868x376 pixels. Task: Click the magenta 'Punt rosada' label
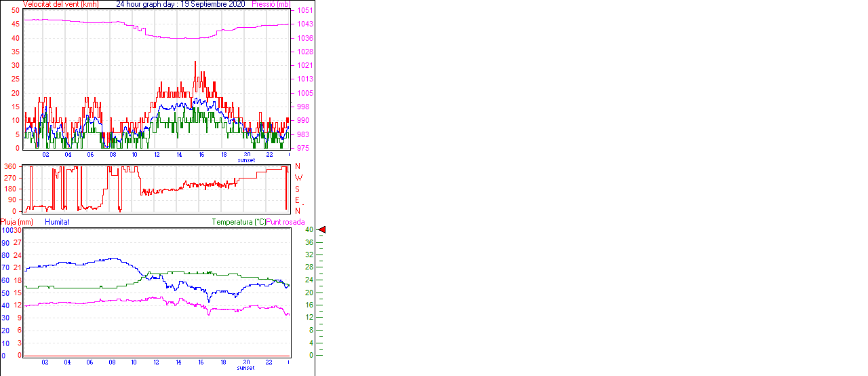pos(285,222)
